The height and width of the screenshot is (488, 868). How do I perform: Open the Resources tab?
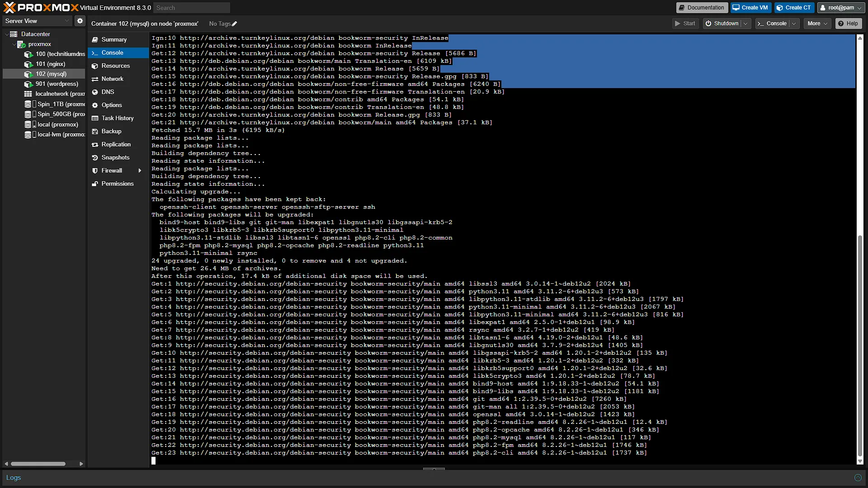click(118, 66)
